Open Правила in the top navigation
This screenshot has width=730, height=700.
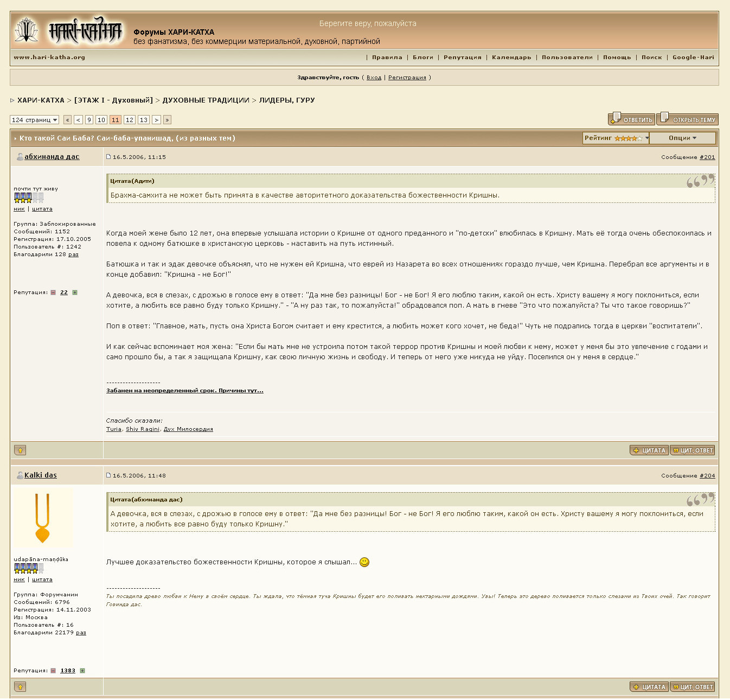pyautogui.click(x=387, y=58)
